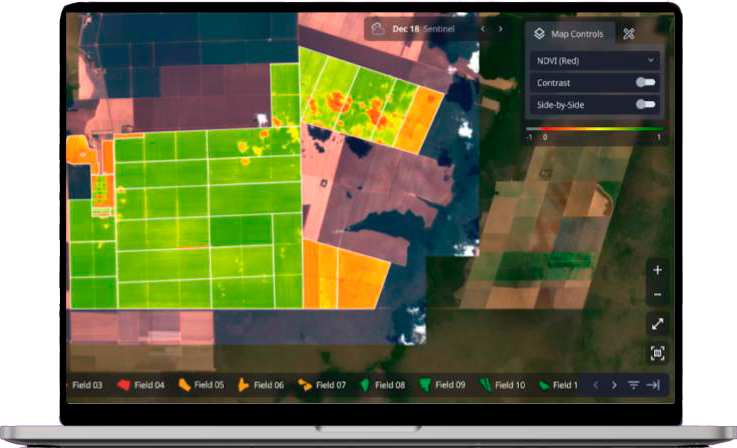Select Field 06 in the bottom bar
The height and width of the screenshot is (448, 737).
262,385
